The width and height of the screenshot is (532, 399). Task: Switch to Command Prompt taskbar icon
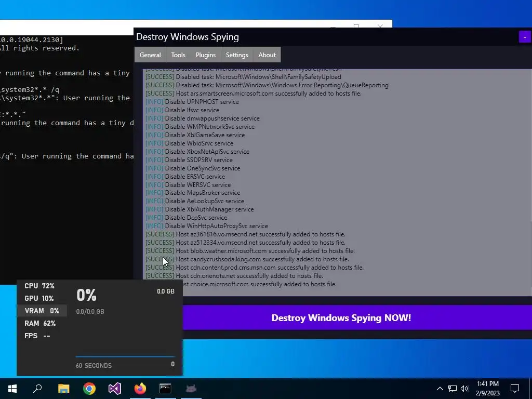[x=165, y=389]
